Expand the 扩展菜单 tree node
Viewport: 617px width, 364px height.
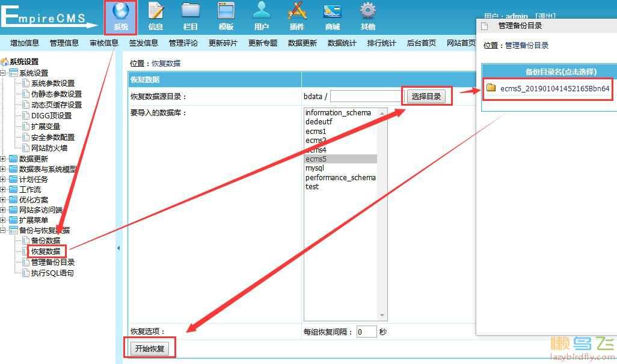(3, 220)
